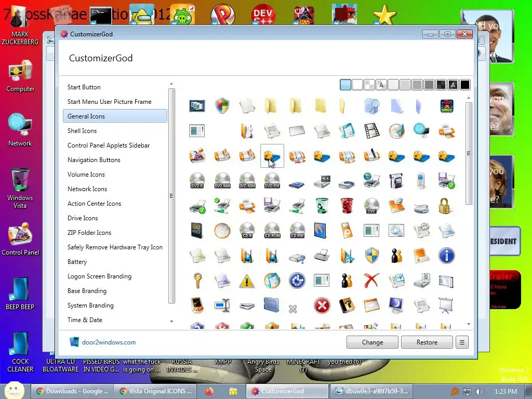The width and height of the screenshot is (532, 399).
Task: Pick the blue and yellow shield icon
Action: click(x=371, y=256)
